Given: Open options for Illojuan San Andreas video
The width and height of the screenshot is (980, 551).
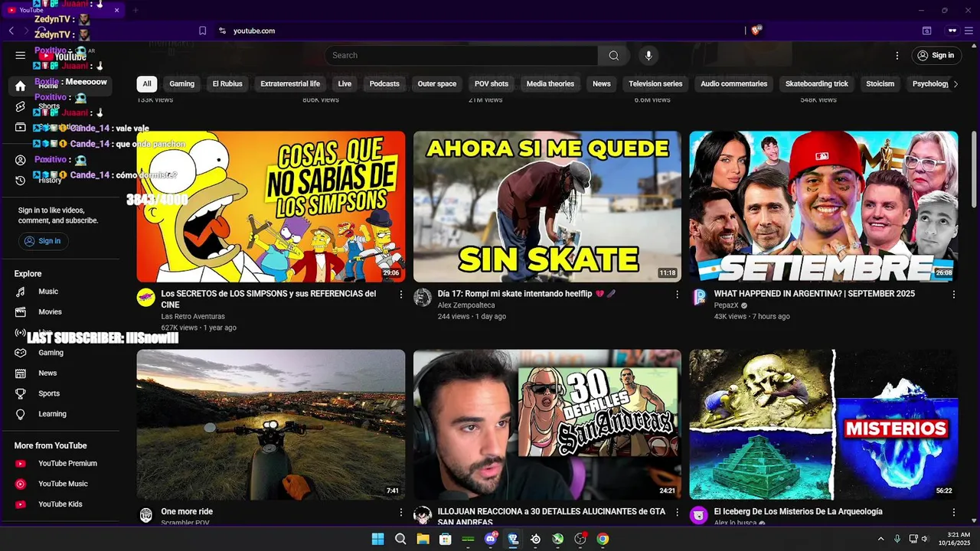Looking at the screenshot, I should coord(677,513).
